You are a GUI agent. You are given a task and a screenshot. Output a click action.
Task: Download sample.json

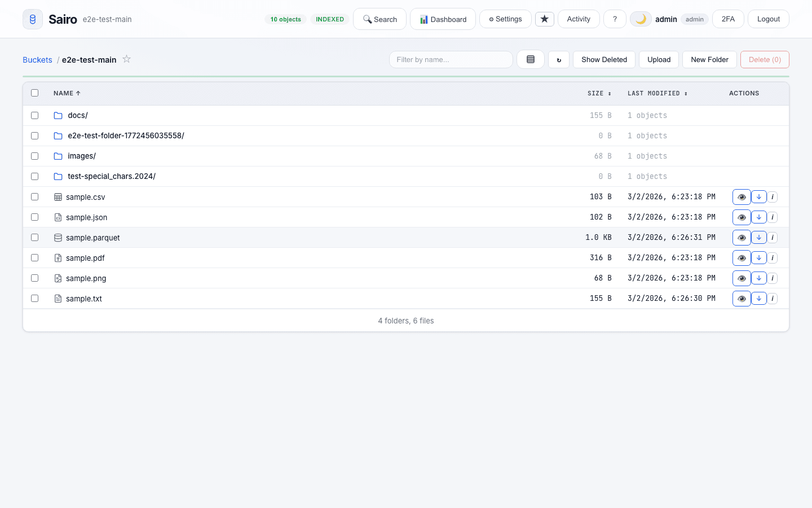pos(759,217)
